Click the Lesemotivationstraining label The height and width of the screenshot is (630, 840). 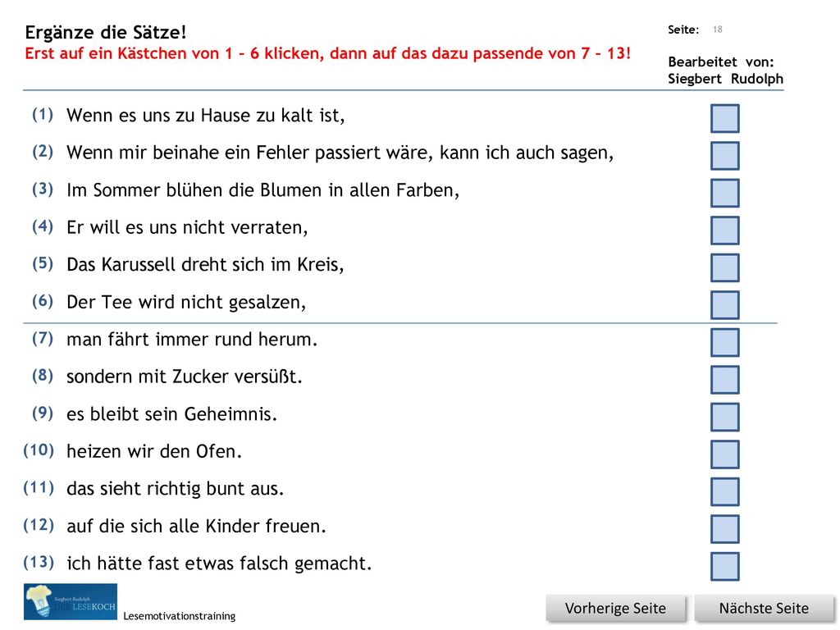pyautogui.click(x=180, y=616)
